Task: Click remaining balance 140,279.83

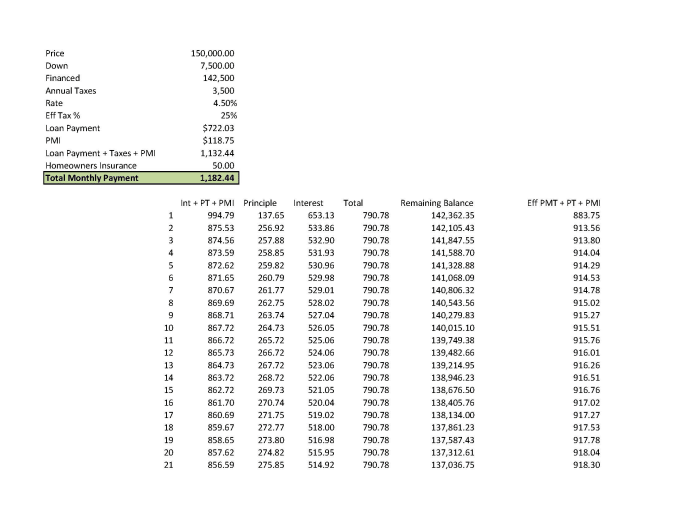Action: click(453, 315)
